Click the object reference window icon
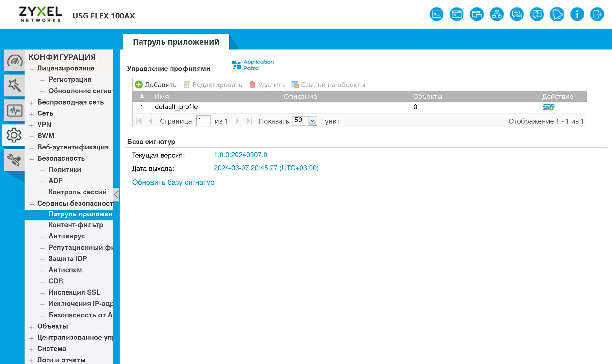Screen dimensions: 612x364 point(477,14)
